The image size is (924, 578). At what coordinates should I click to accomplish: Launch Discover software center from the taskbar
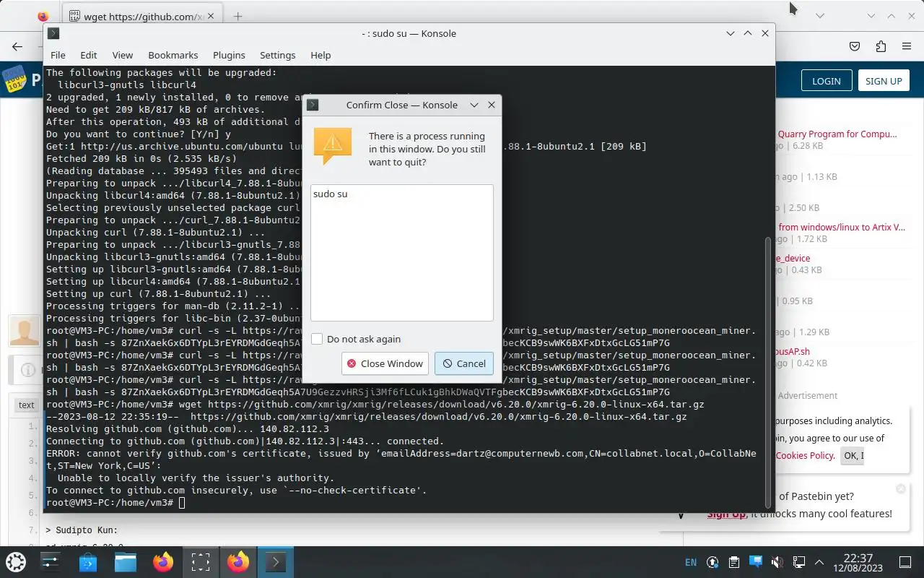click(88, 562)
